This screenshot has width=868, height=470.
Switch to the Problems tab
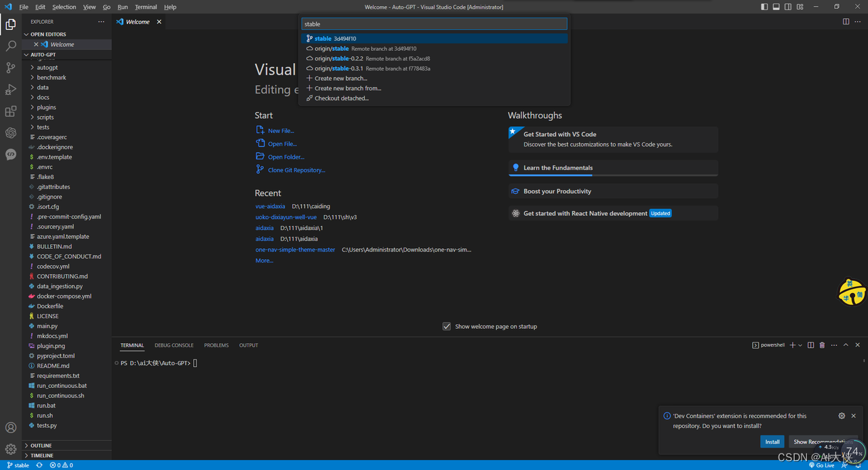216,345
